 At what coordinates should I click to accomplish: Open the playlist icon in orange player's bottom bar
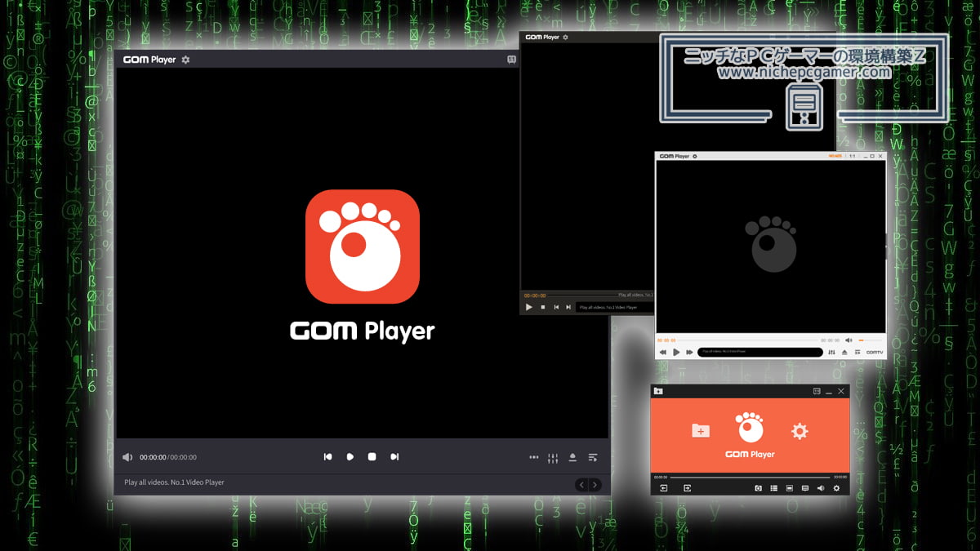[773, 488]
